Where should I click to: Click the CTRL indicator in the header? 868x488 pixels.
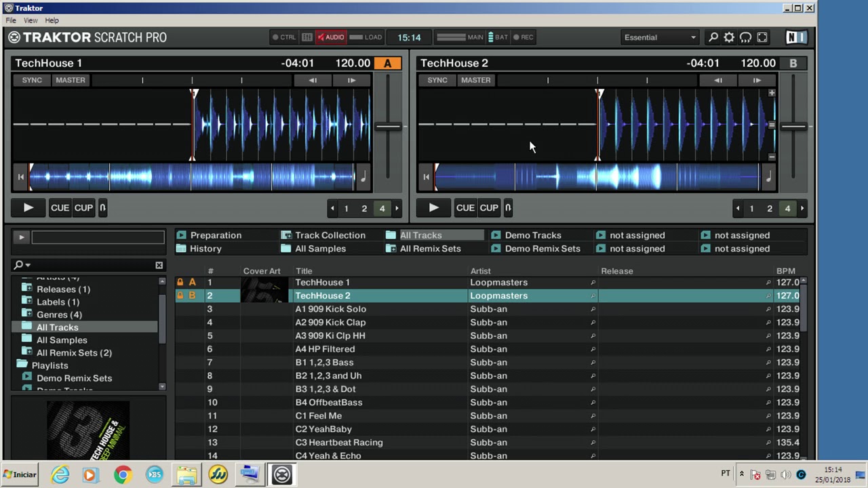click(284, 37)
